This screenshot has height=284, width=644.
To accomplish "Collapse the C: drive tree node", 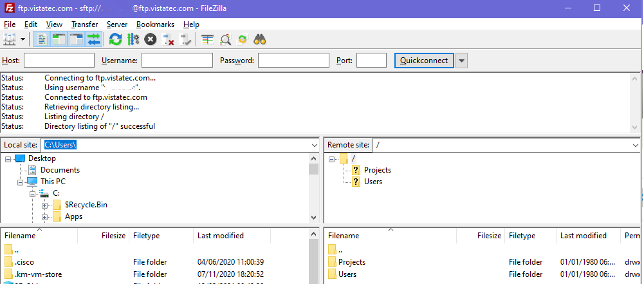I will (x=32, y=193).
